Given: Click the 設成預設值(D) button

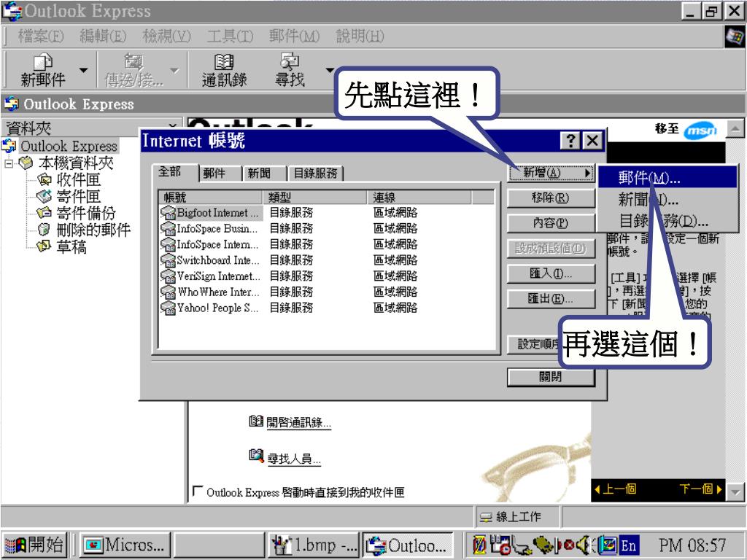Looking at the screenshot, I should (x=551, y=248).
